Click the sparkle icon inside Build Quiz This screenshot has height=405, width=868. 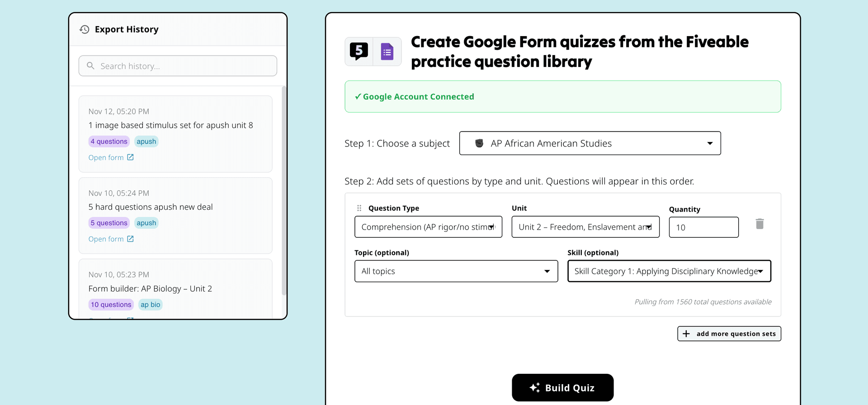click(x=535, y=387)
